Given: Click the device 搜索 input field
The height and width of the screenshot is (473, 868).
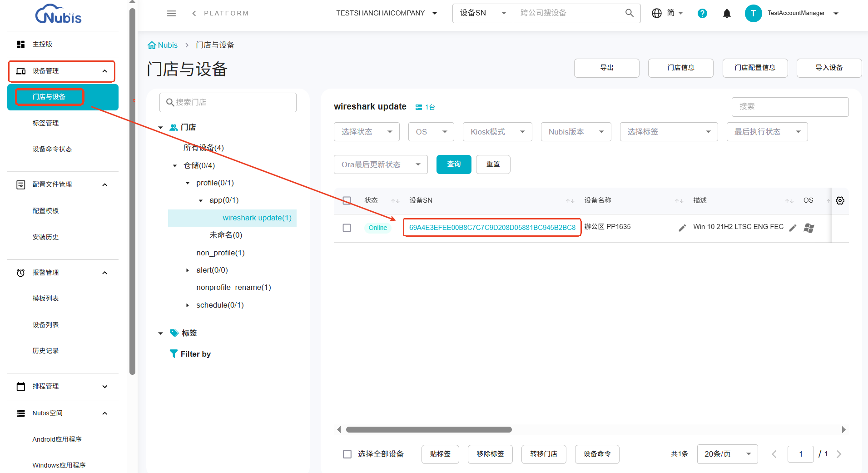Looking at the screenshot, I should tap(790, 107).
